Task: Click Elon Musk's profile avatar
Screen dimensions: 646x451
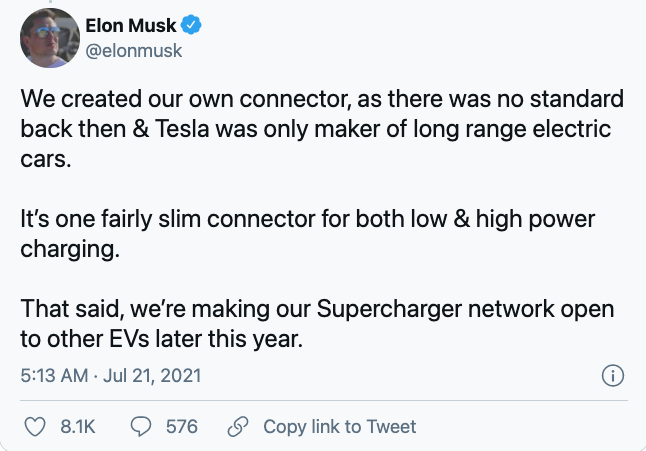Action: (50, 36)
